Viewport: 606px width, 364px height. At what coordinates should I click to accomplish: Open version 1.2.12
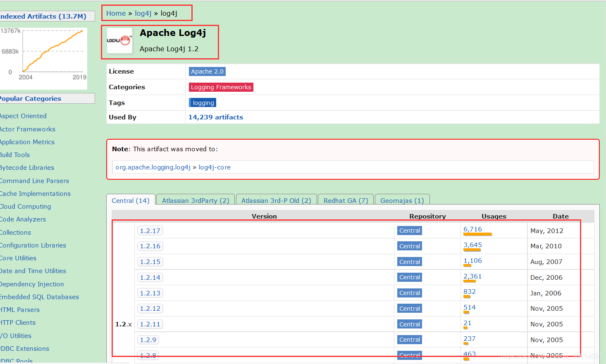[150, 309]
